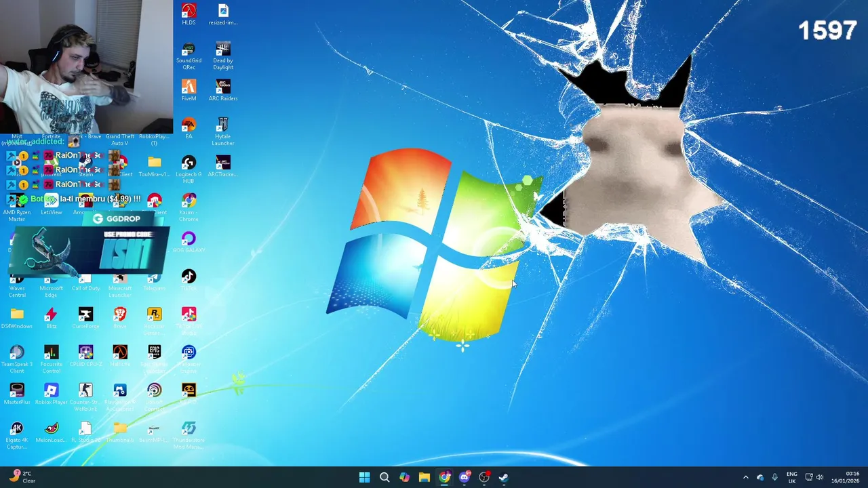The width and height of the screenshot is (868, 488).
Task: Launch TeamSpeak 3 Client shortcut
Action: [17, 359]
